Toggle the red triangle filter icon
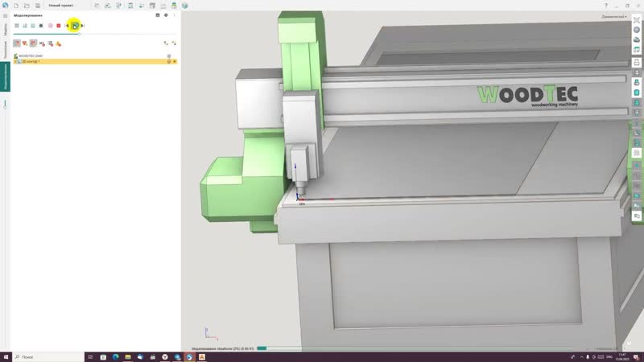Image resolution: width=644 pixels, height=362 pixels. point(25,43)
